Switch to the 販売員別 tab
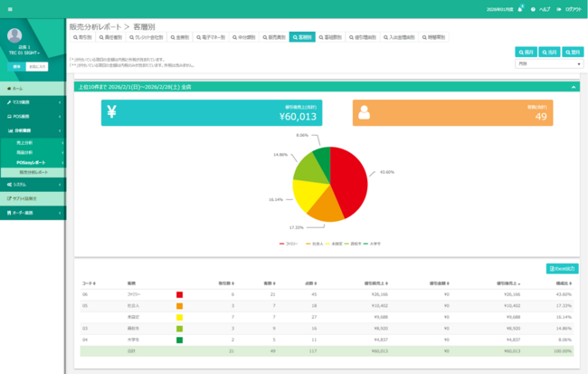Image resolution: width=588 pixels, height=374 pixels. pos(275,38)
